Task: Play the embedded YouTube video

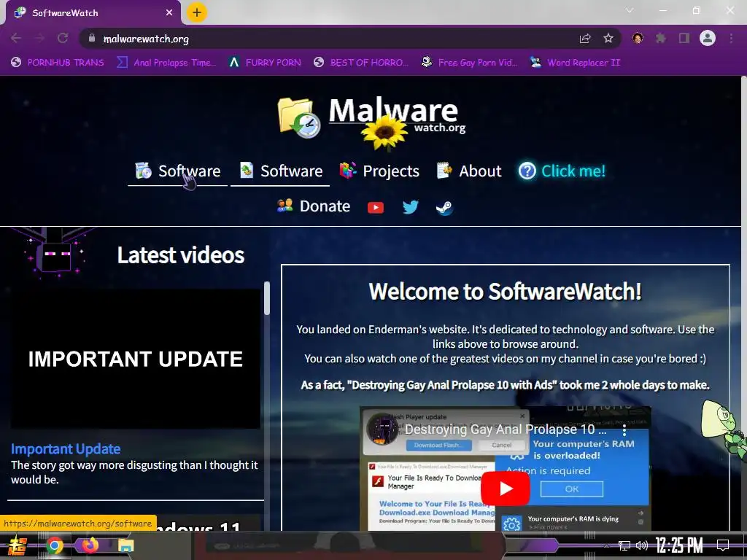Action: (x=505, y=489)
